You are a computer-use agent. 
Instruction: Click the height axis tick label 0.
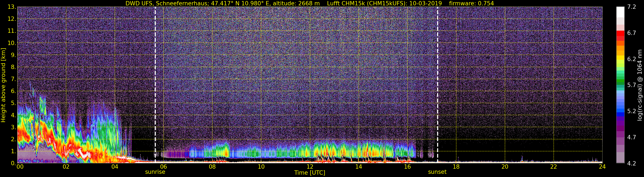pos(13,163)
